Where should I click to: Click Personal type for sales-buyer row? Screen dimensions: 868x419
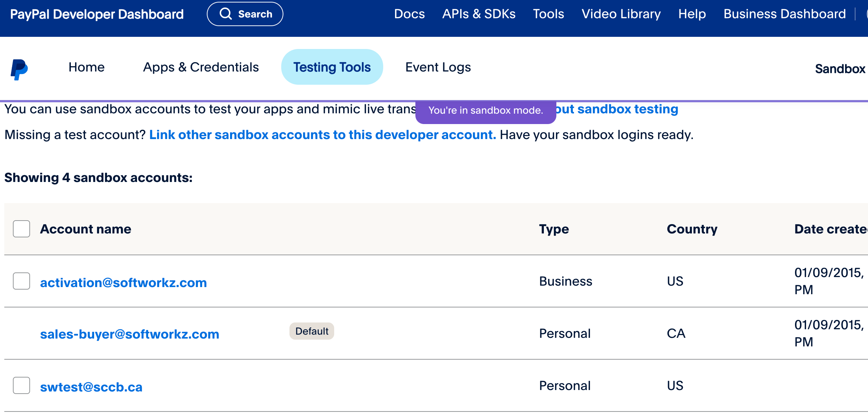pos(565,333)
